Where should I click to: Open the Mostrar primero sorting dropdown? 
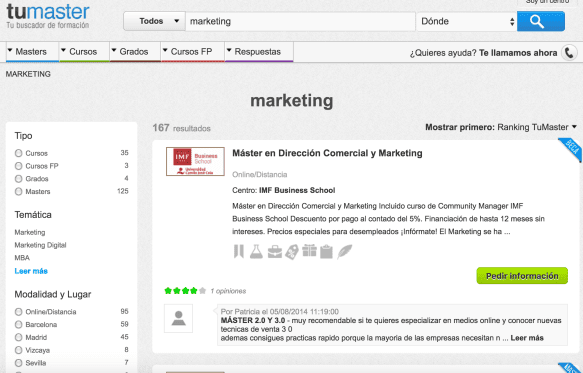click(x=501, y=127)
